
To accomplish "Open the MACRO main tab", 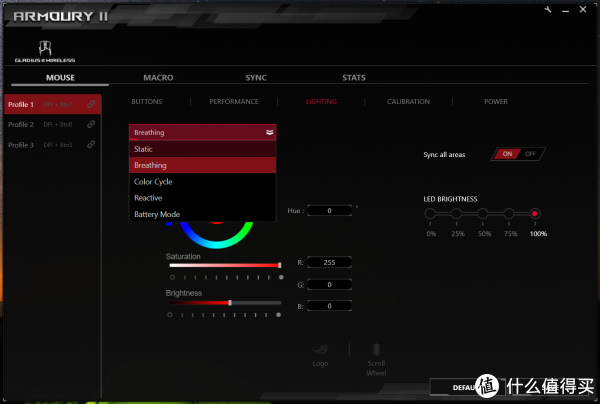I will click(158, 78).
